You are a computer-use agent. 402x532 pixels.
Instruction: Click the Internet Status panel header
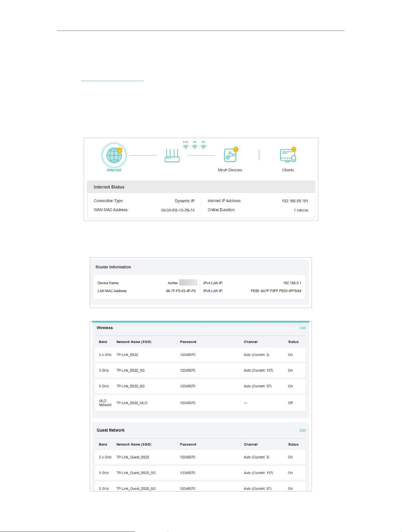tap(201, 187)
